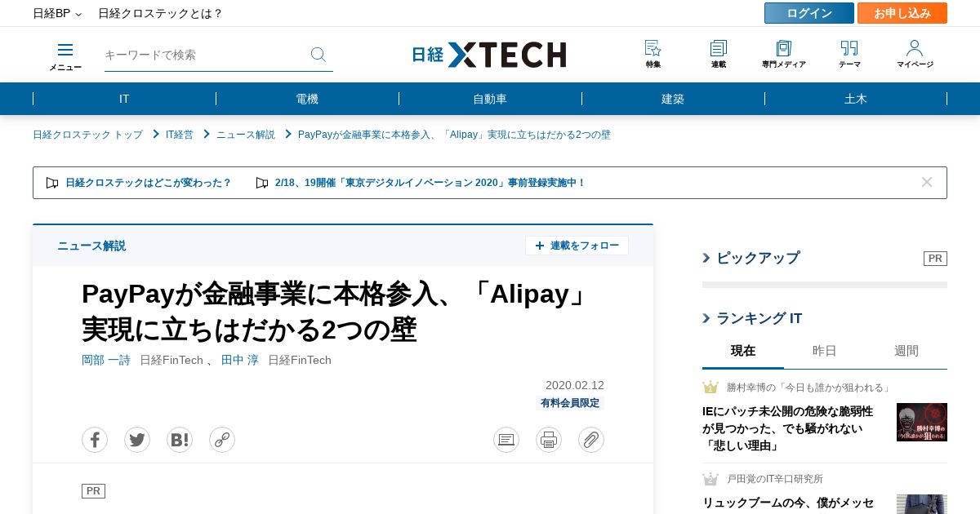Open ピックアップ section heading

(x=758, y=258)
